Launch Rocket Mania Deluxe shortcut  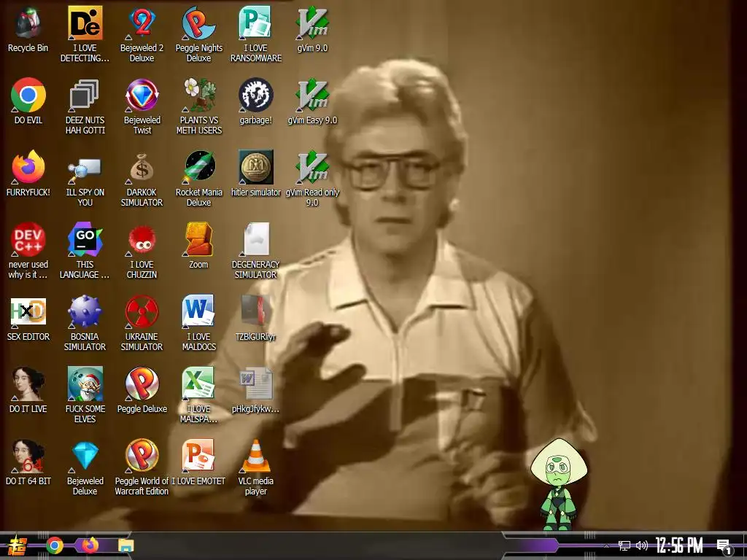pyautogui.click(x=198, y=168)
